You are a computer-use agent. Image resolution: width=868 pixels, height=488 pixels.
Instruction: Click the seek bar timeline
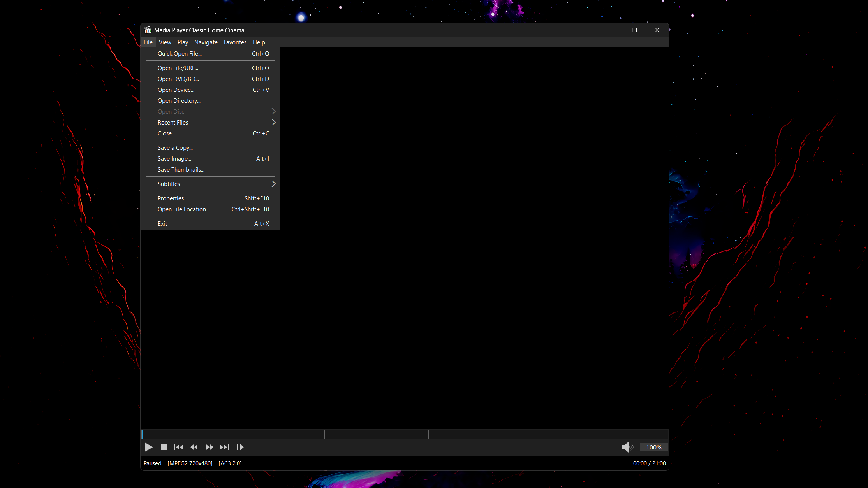tap(405, 434)
